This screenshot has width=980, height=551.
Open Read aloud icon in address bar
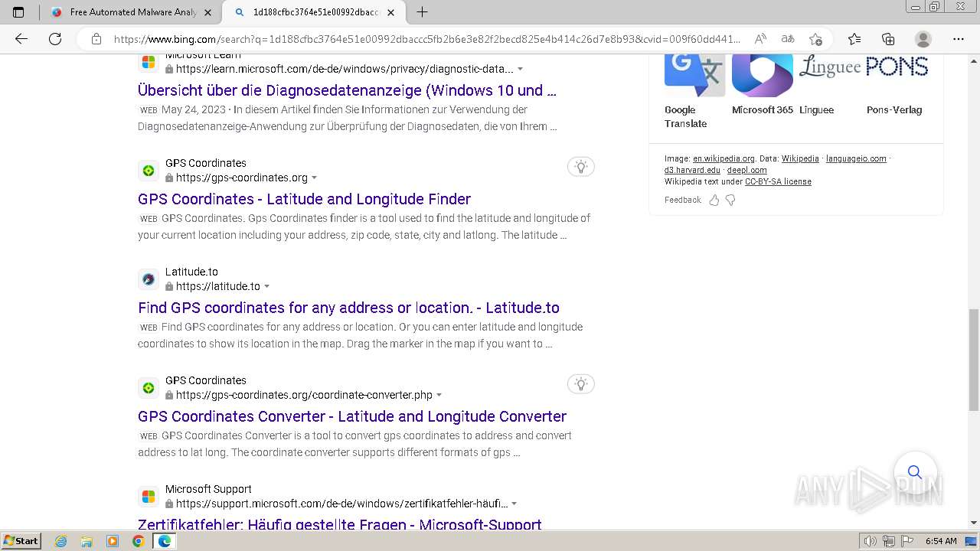(760, 39)
